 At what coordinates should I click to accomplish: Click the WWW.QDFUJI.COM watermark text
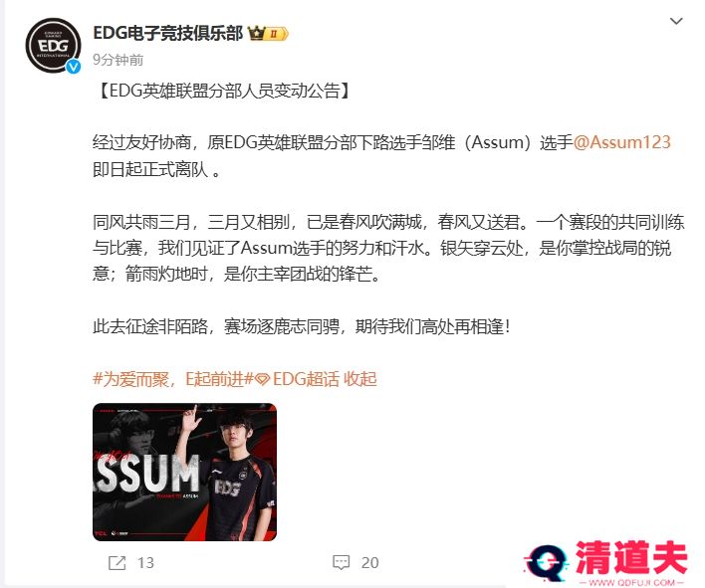631,582
